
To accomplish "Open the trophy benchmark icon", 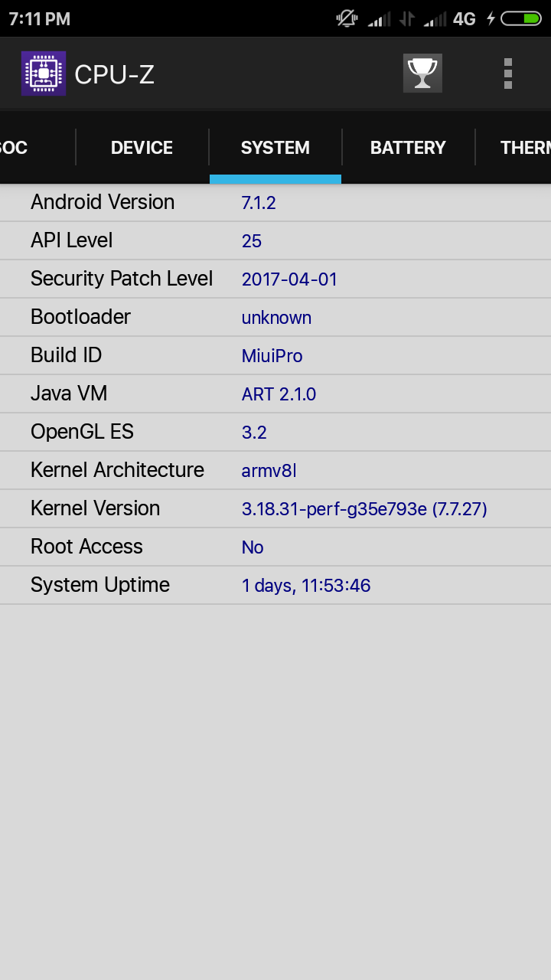I will pos(422,73).
